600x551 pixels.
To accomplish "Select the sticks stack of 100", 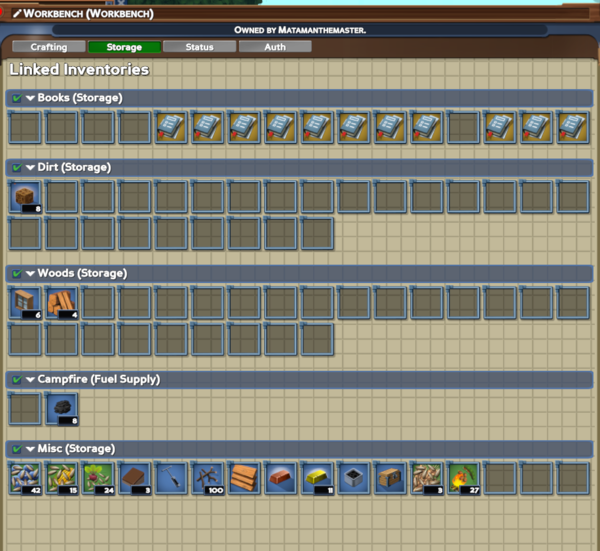I will point(208,478).
